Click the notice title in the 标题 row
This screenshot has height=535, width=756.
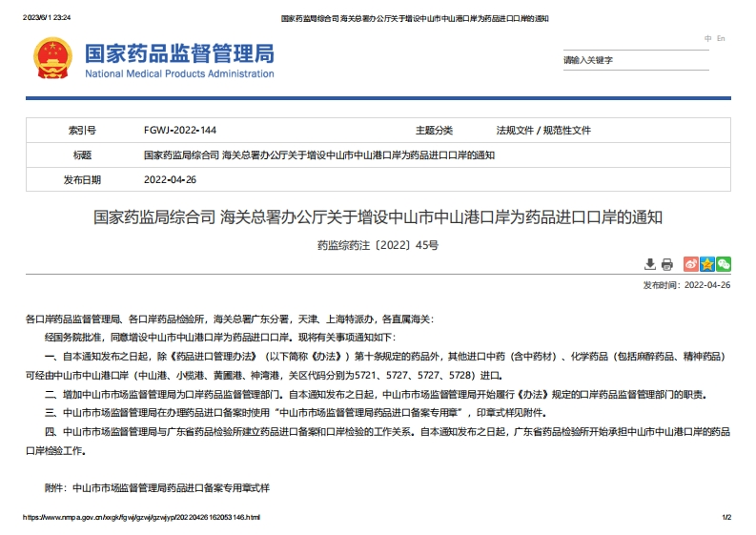(319, 154)
